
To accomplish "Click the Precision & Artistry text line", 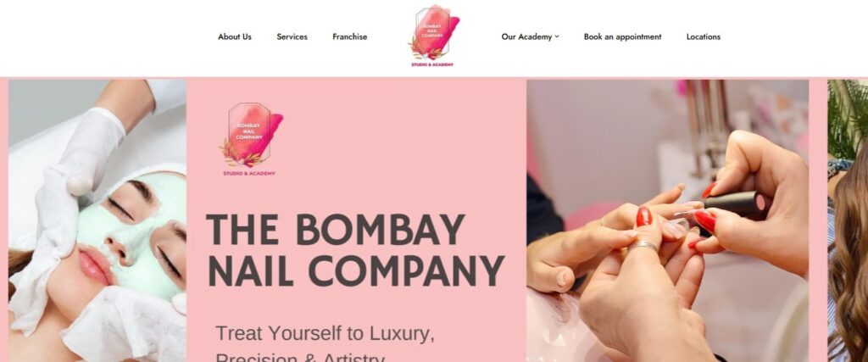I will [x=299, y=357].
